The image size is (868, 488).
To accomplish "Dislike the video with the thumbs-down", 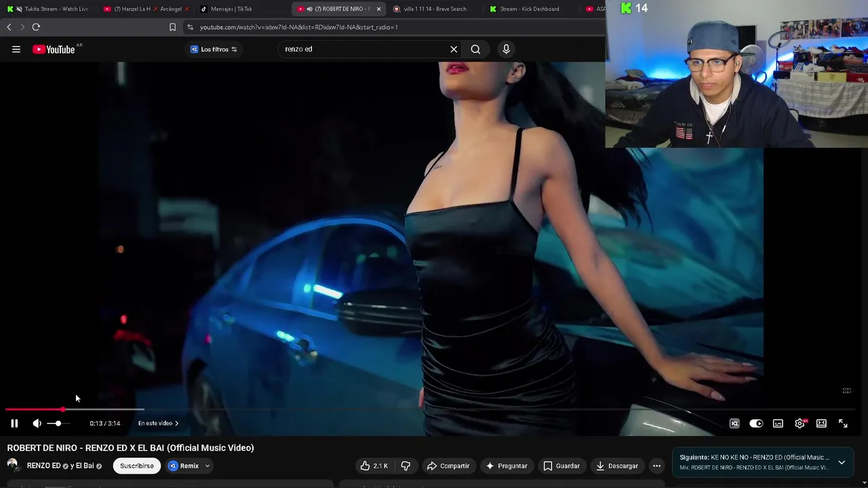I will [x=406, y=466].
